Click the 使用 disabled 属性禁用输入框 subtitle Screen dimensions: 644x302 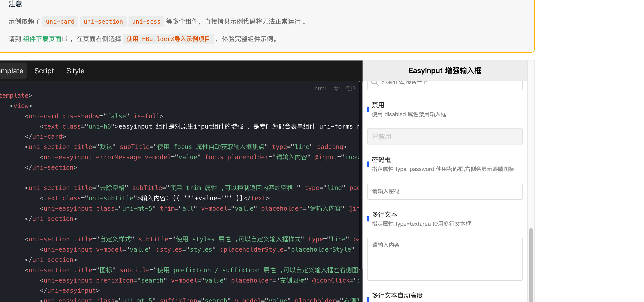coord(409,114)
